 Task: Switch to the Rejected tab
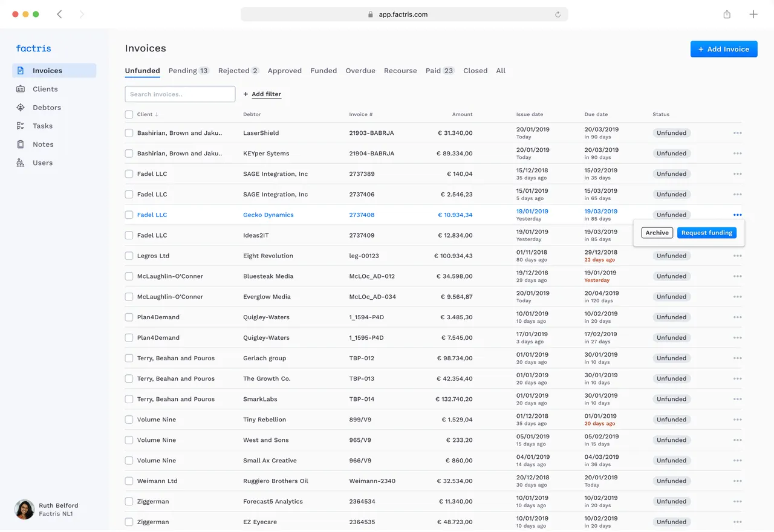click(x=239, y=71)
